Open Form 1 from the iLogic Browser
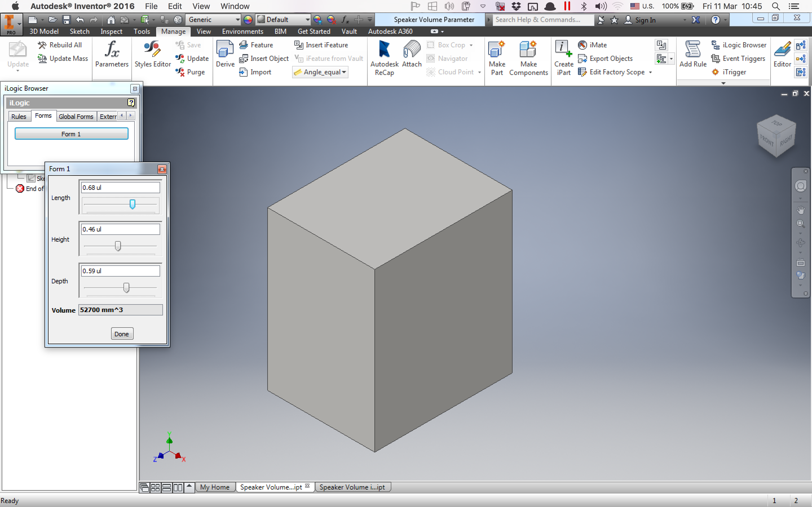 71,134
